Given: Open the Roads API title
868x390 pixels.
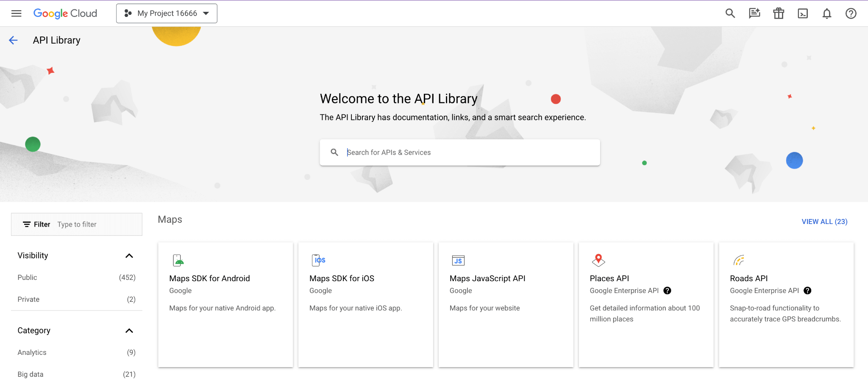Looking at the screenshot, I should 748,279.
